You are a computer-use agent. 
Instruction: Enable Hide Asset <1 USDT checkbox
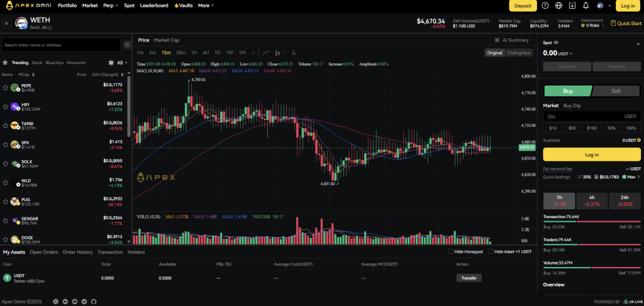point(491,251)
